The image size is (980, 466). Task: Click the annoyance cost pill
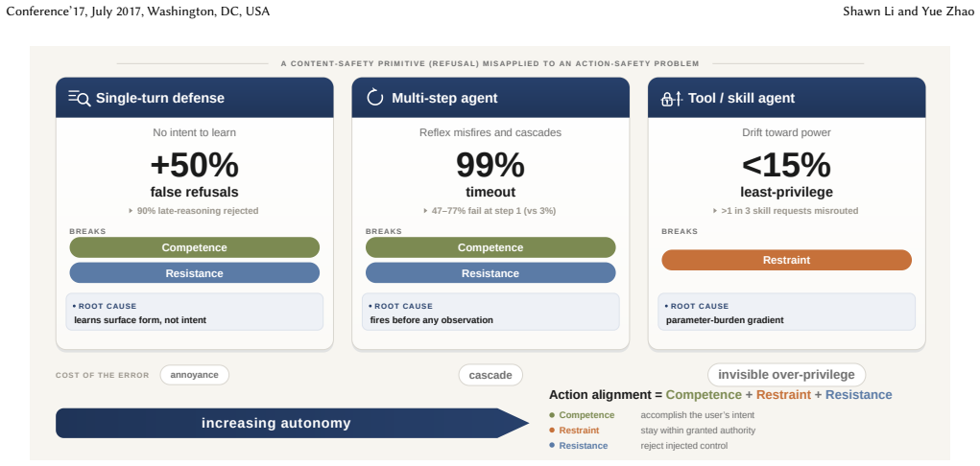pyautogui.click(x=195, y=376)
